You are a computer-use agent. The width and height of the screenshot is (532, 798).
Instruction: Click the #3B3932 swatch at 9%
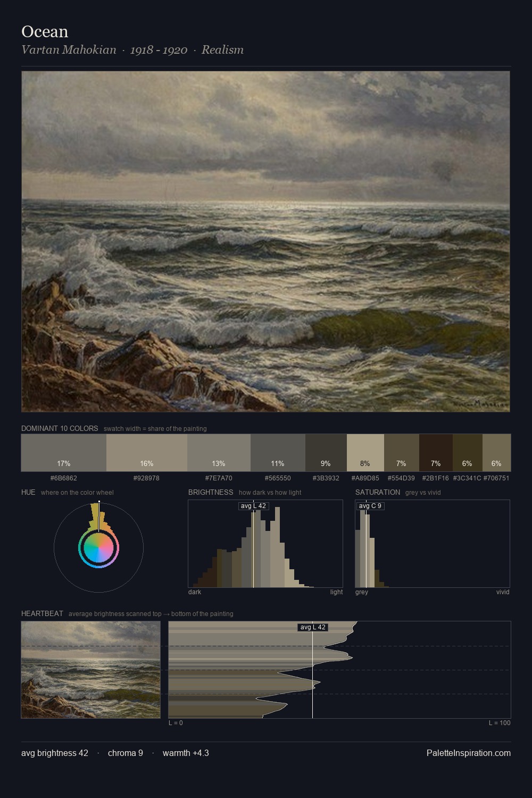[326, 453]
